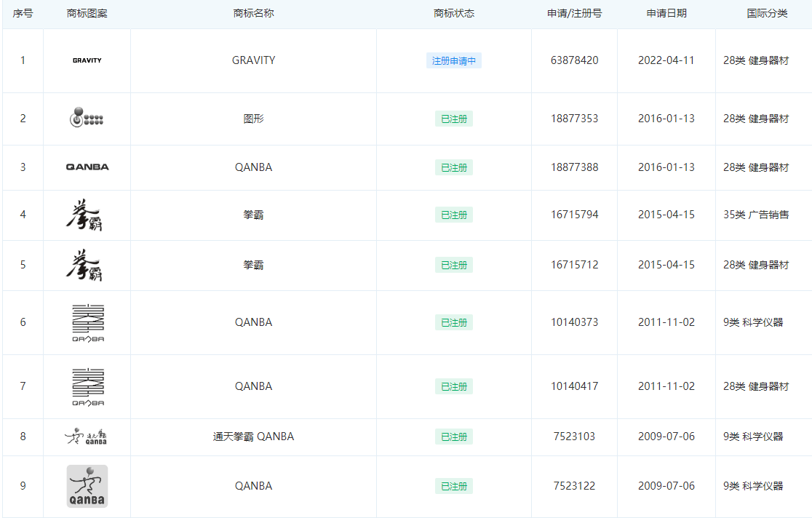Select registration number 18877353

coord(574,119)
